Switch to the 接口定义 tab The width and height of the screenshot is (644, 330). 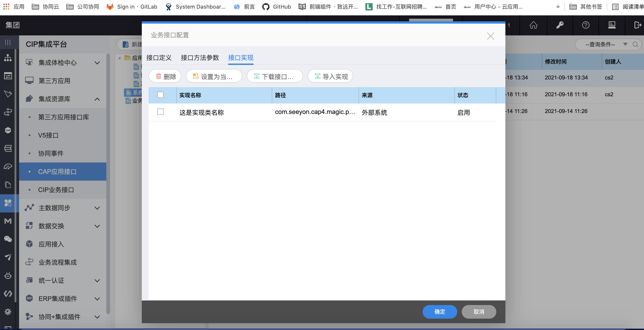159,58
